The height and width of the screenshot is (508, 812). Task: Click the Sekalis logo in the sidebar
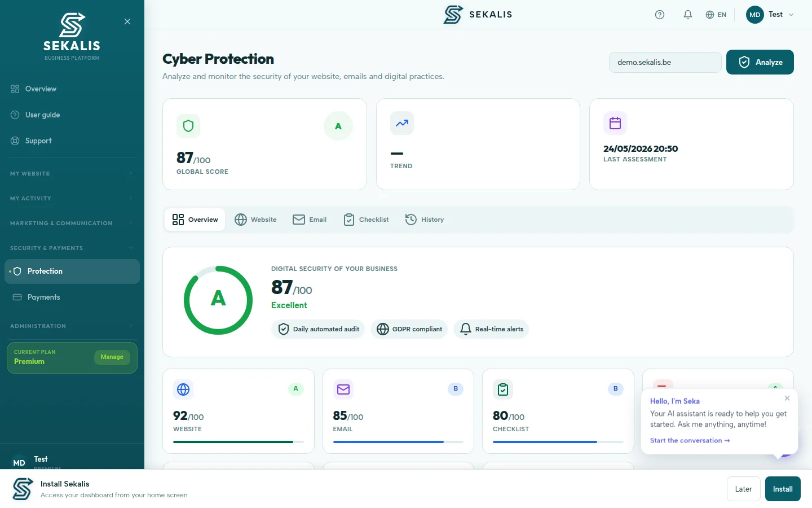click(x=72, y=36)
